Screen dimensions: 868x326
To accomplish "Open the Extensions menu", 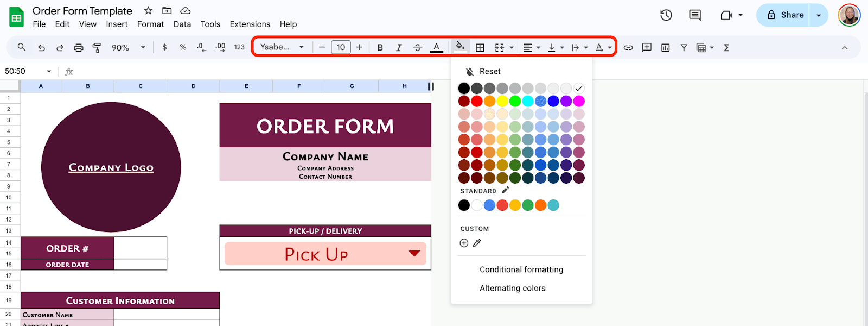I will [250, 24].
